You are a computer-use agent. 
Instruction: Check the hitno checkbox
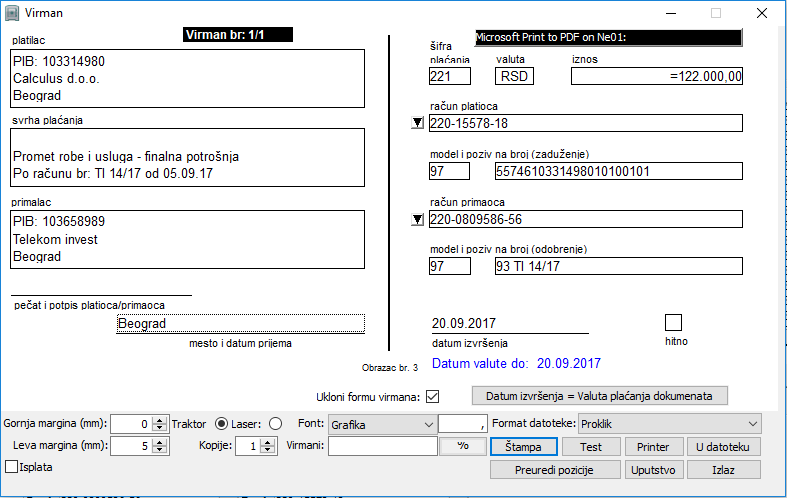[673, 322]
